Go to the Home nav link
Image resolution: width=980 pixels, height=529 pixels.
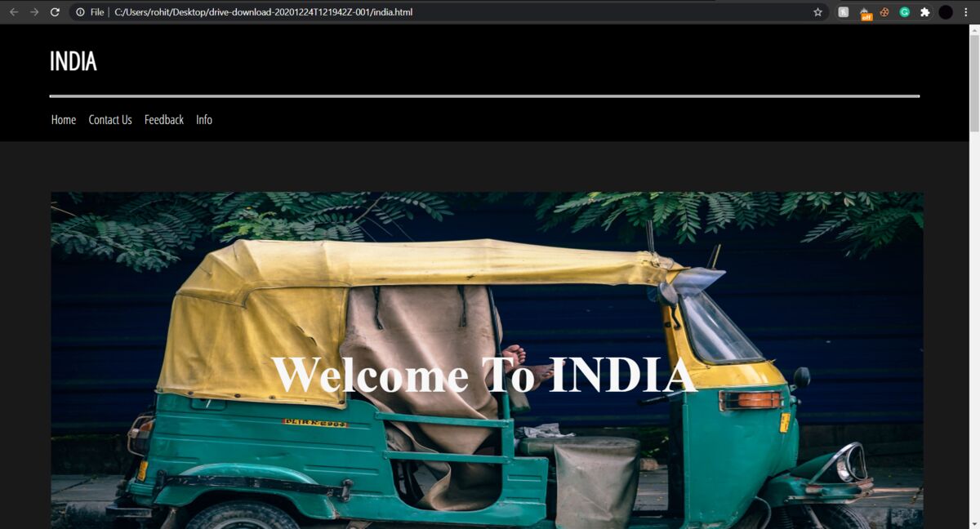click(x=64, y=120)
